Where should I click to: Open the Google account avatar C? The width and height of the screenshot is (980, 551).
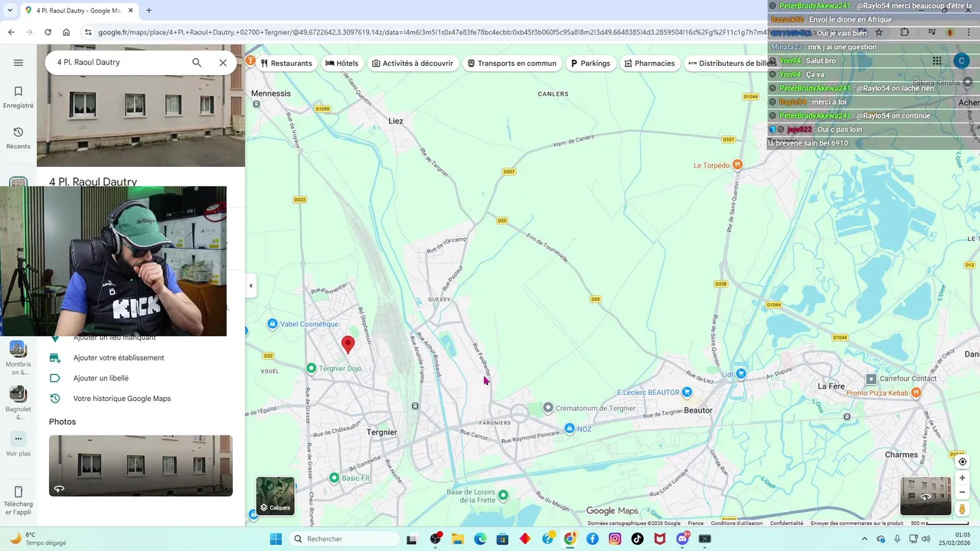[x=962, y=61]
